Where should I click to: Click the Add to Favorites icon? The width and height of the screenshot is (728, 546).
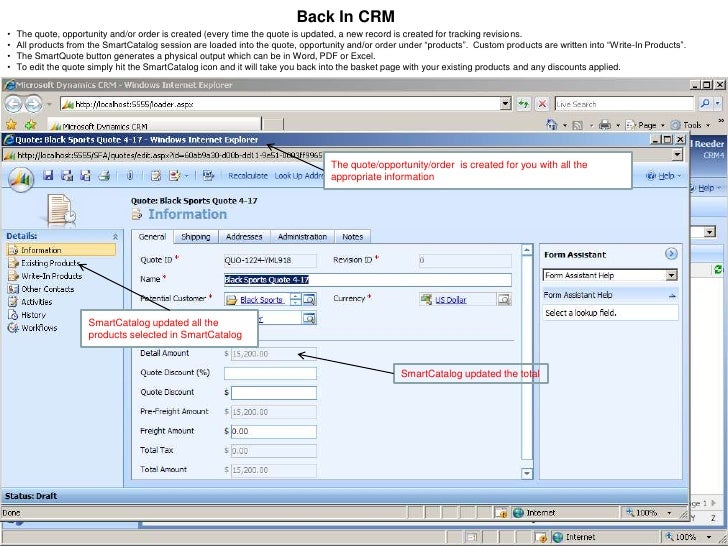click(x=31, y=124)
